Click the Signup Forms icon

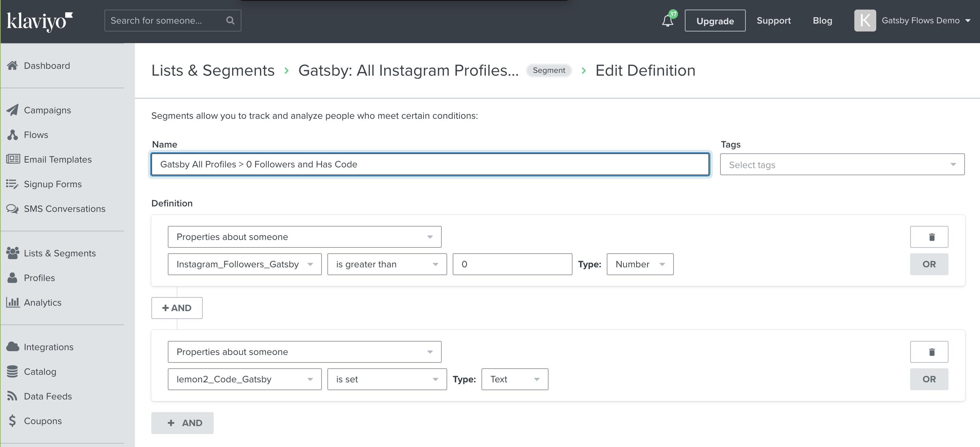pyautogui.click(x=12, y=184)
